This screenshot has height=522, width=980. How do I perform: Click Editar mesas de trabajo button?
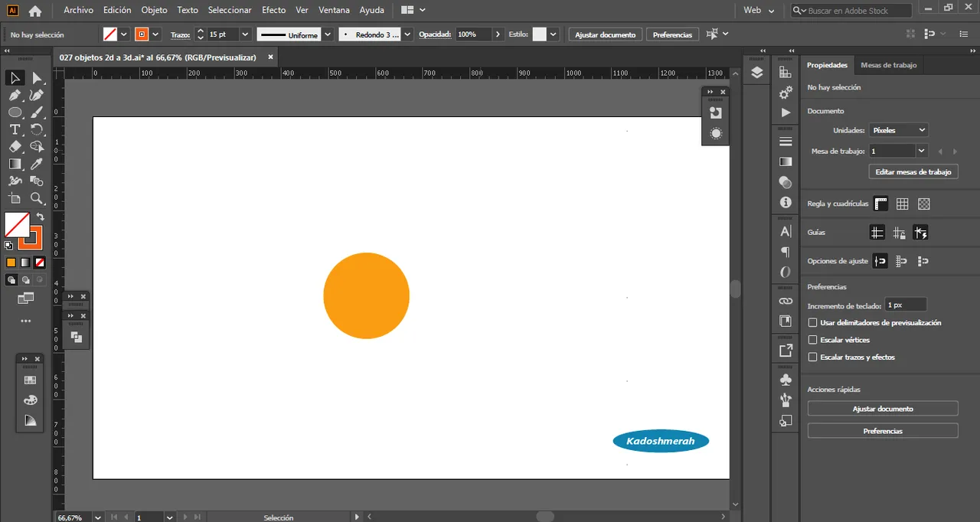pos(913,172)
